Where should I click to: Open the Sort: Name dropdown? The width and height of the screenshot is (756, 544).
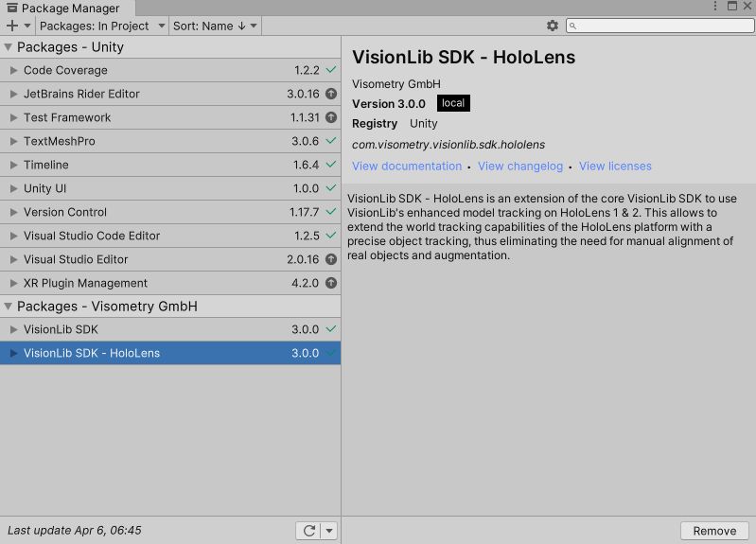coord(215,26)
